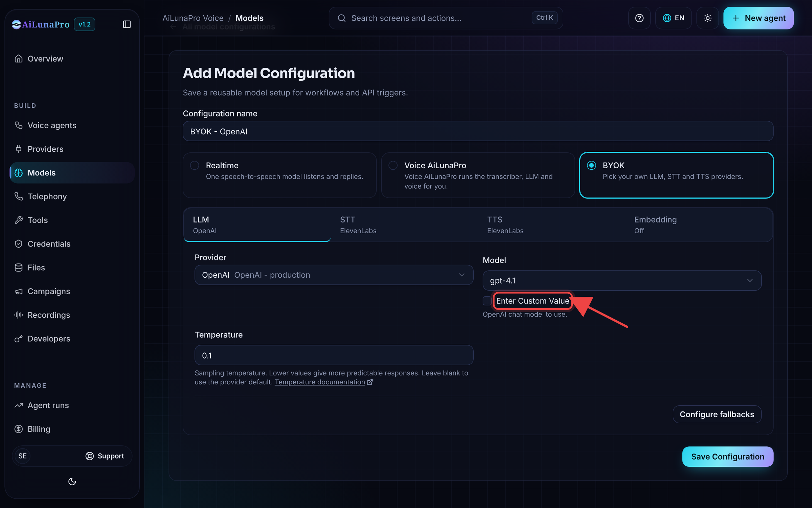This screenshot has height=508, width=812.
Task: Go to Recordings
Action: point(72,315)
